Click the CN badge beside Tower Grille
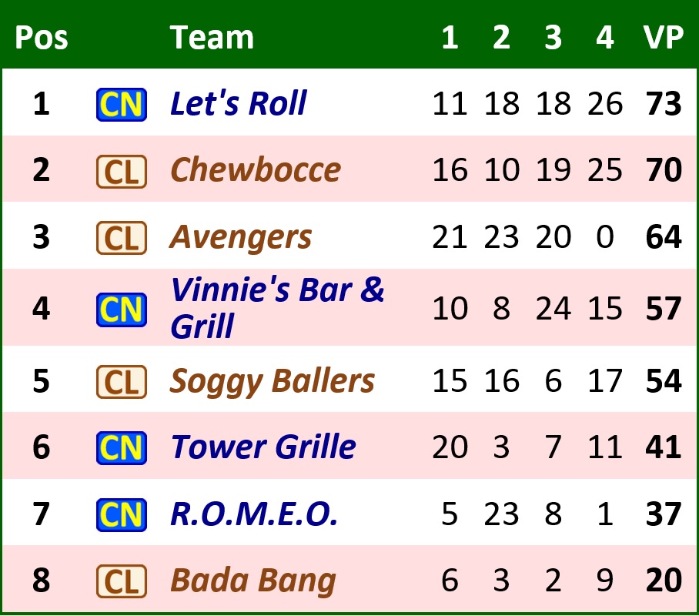 [121, 448]
